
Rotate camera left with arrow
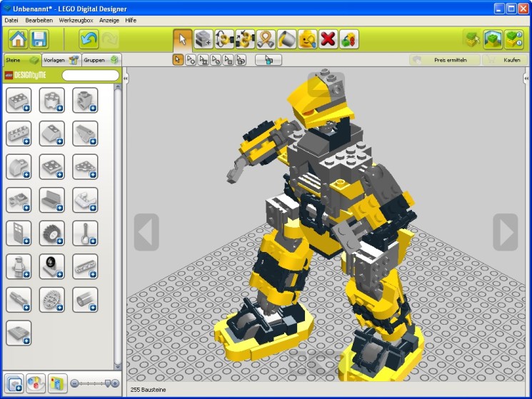point(146,232)
